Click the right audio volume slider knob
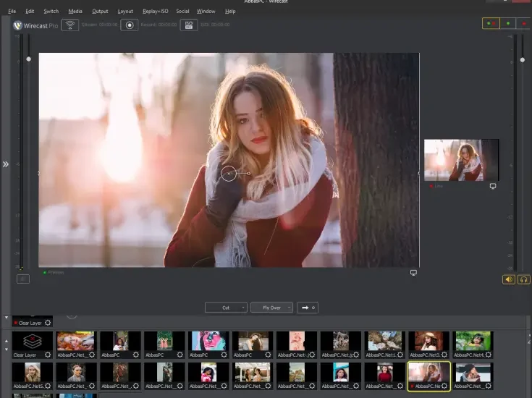The height and width of the screenshot is (398, 532). 522,60
